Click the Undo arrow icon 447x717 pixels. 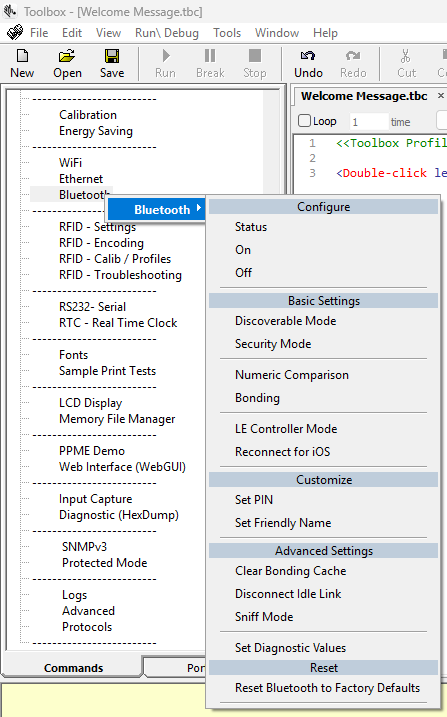308,56
